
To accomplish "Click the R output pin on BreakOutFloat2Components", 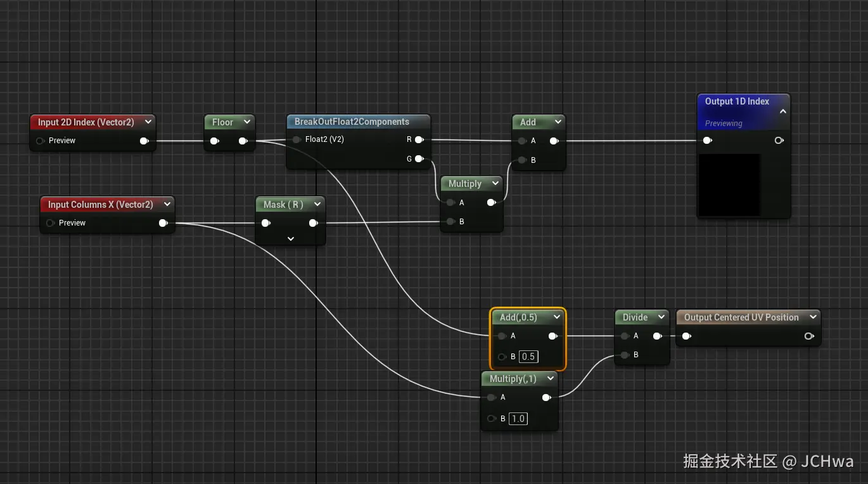I will [419, 139].
